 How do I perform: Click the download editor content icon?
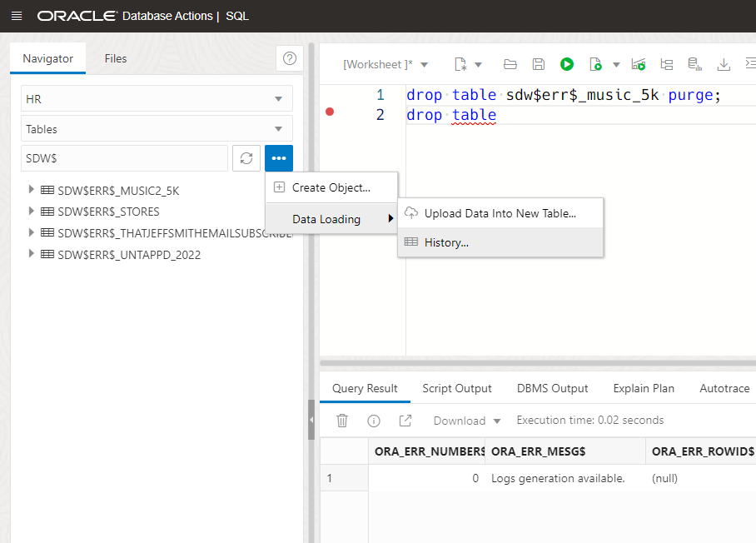point(724,64)
